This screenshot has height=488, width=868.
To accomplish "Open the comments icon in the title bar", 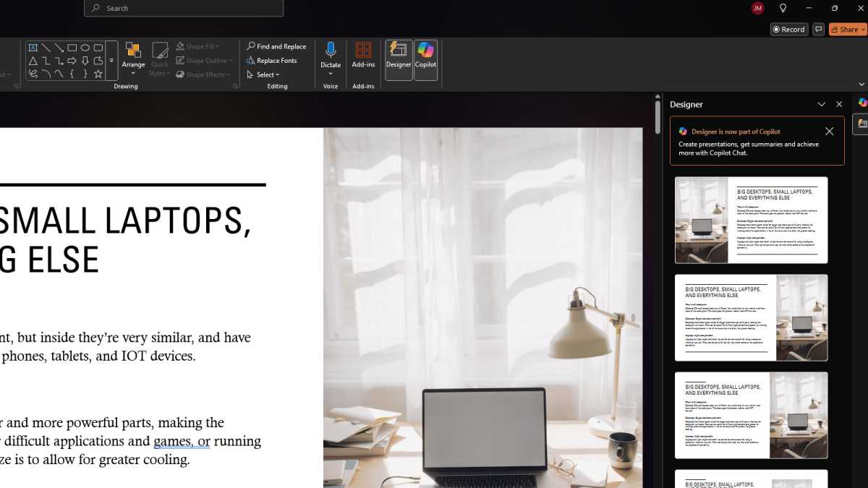I will (818, 29).
